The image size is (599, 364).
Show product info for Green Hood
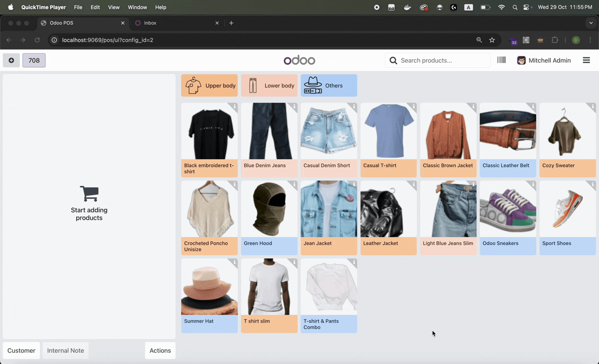pyautogui.click(x=294, y=184)
